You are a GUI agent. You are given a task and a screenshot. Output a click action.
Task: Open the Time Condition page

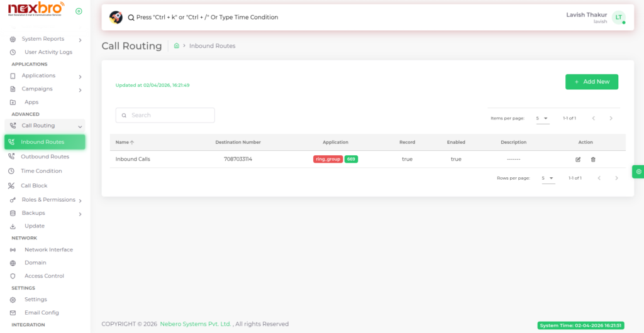pyautogui.click(x=41, y=171)
